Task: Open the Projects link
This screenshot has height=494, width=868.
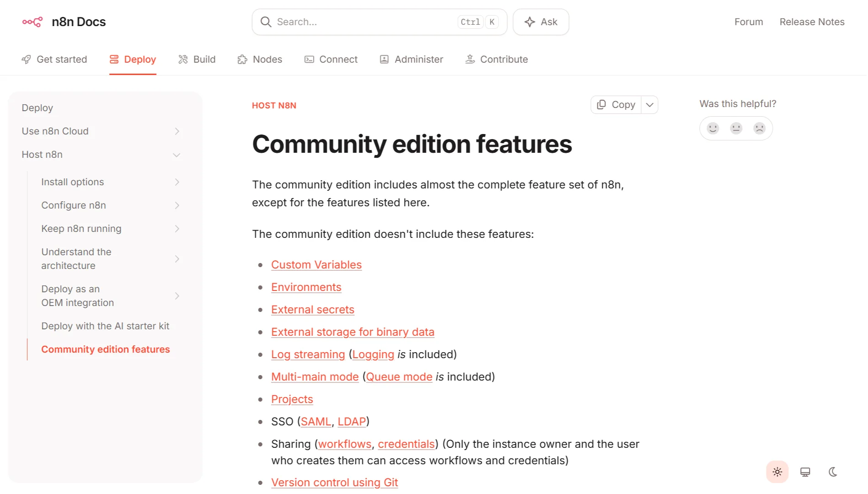Action: pos(292,399)
